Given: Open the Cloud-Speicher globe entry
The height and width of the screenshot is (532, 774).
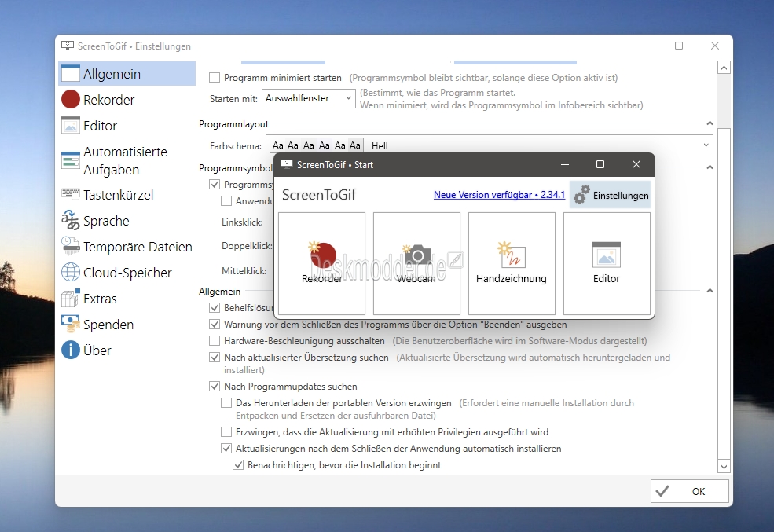Looking at the screenshot, I should pos(127,273).
